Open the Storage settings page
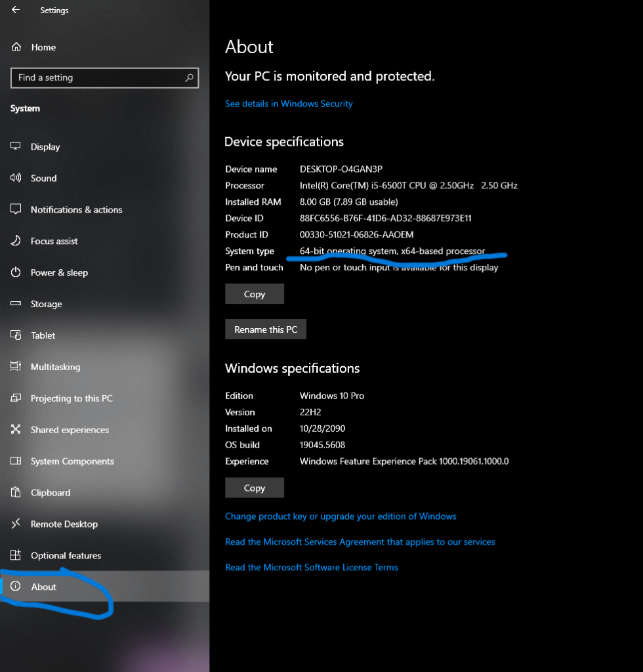This screenshot has height=672, width=643. (104, 304)
